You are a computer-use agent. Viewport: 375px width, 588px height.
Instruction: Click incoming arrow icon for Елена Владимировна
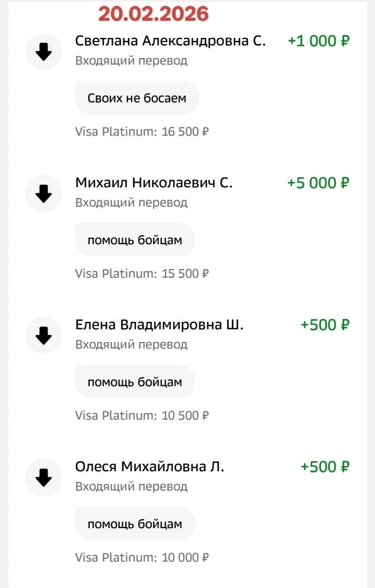tap(43, 336)
